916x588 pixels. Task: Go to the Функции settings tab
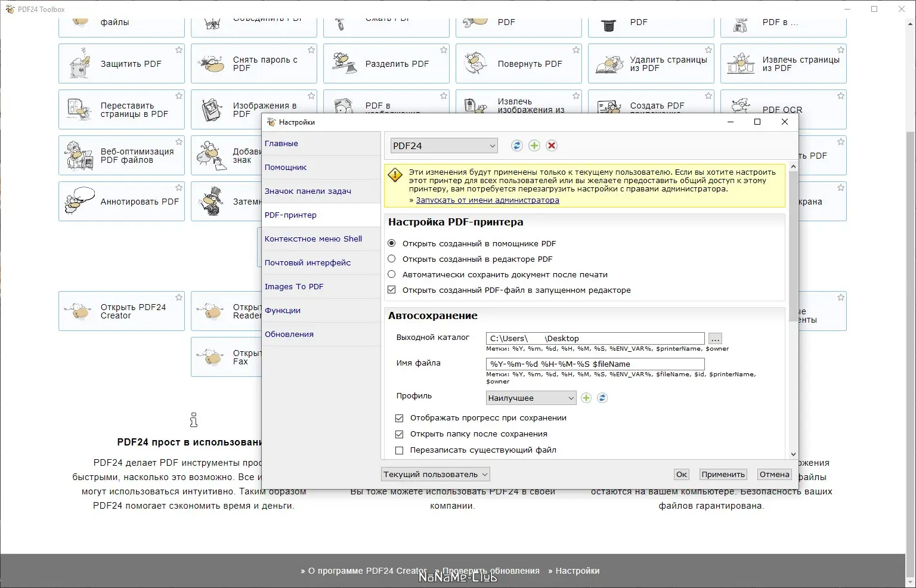click(321, 311)
